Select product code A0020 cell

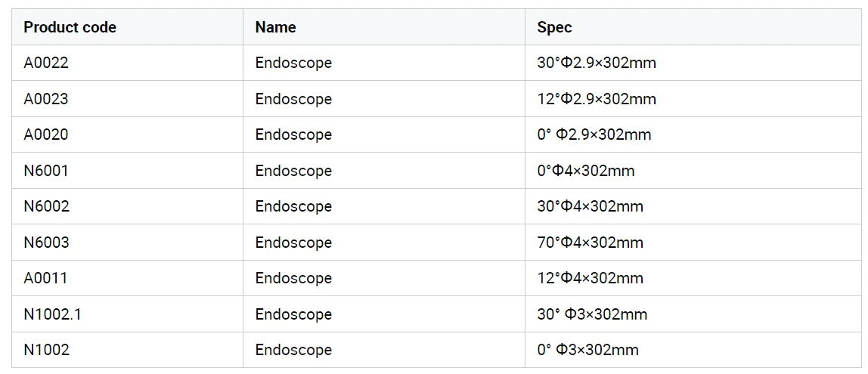click(x=127, y=134)
